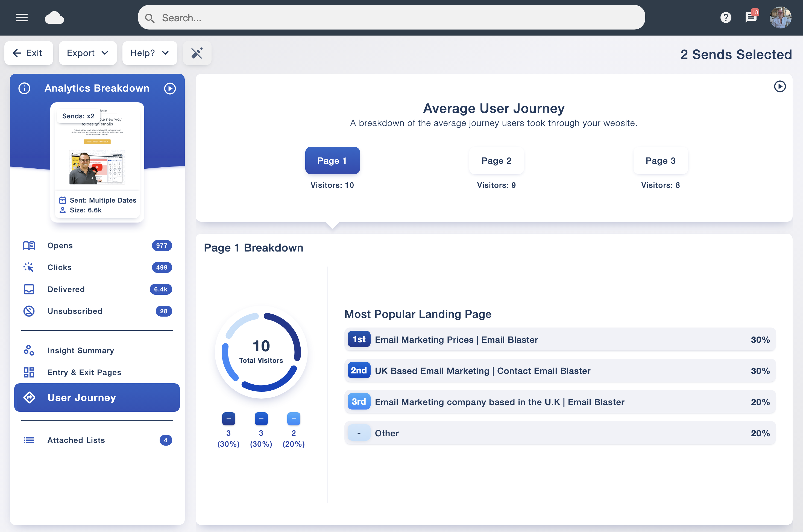Select Page 3 in user journey
Viewport: 803px width, 532px height.
(x=661, y=160)
